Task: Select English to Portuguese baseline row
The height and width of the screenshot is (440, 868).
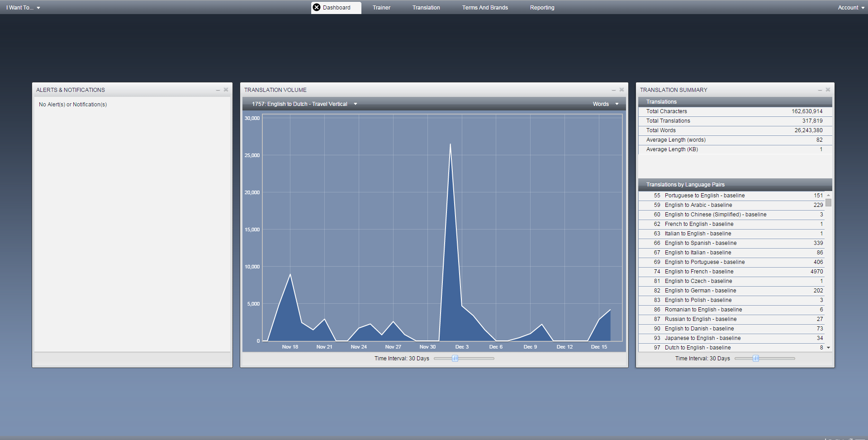Action: pos(731,262)
